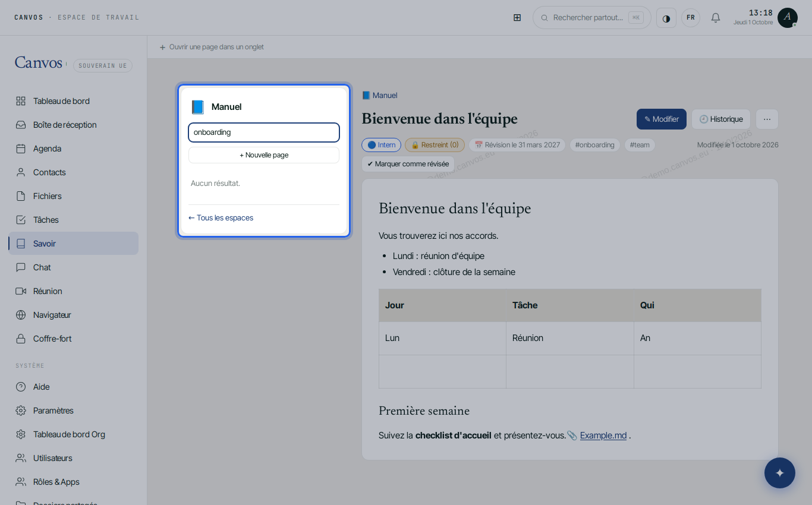Click the Intern classification badge
This screenshot has height=505, width=812.
pos(382,145)
